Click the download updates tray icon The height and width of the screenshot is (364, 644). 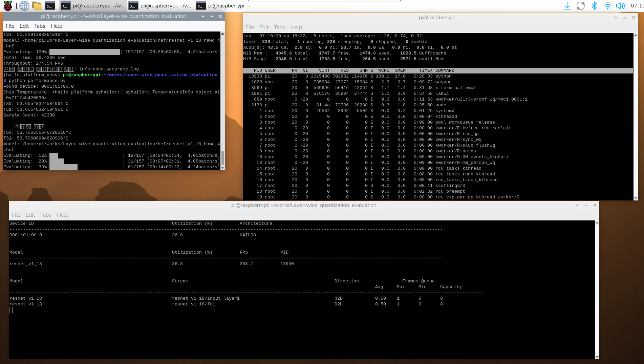pyautogui.click(x=567, y=6)
